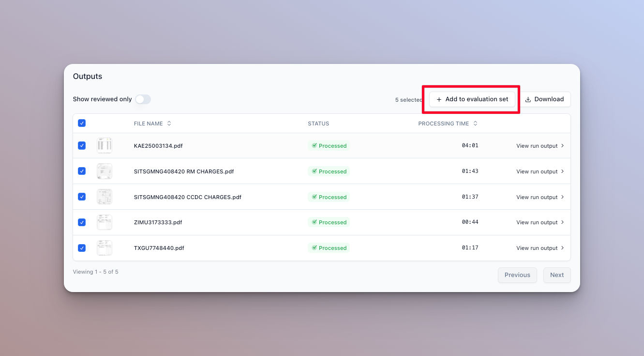The width and height of the screenshot is (644, 356).
Task: Go to the Next page
Action: pos(556,275)
